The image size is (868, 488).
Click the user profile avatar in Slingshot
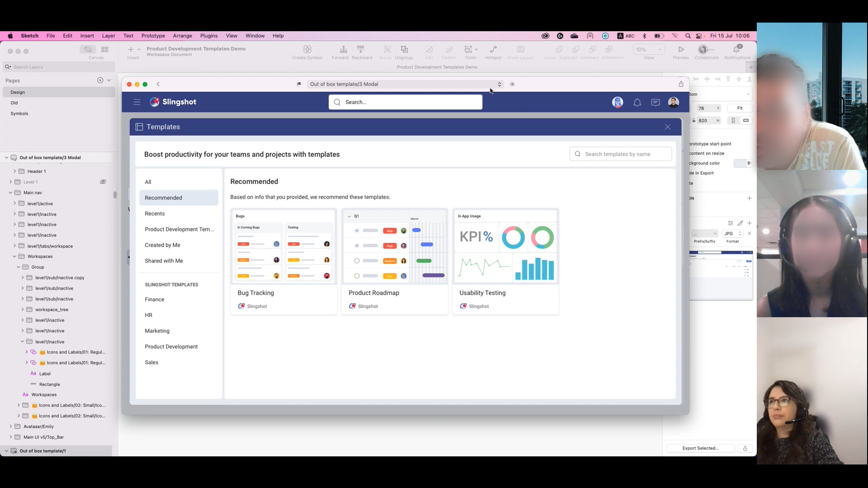point(673,102)
